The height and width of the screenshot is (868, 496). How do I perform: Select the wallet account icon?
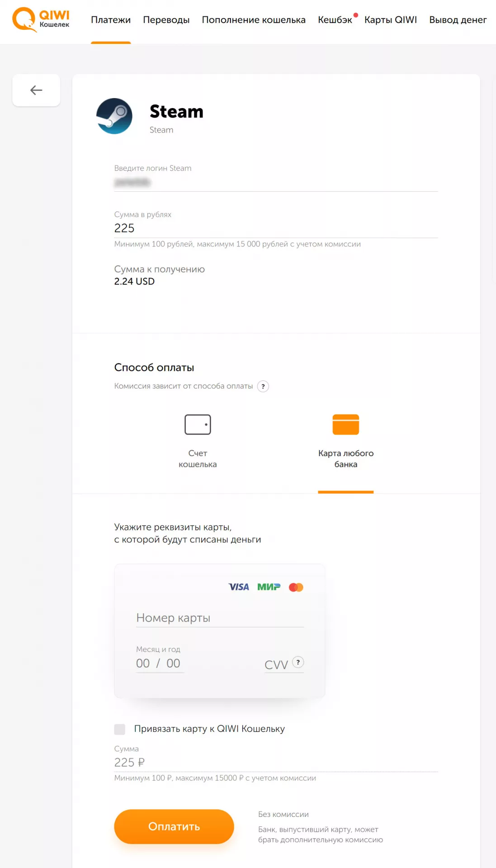point(198,425)
